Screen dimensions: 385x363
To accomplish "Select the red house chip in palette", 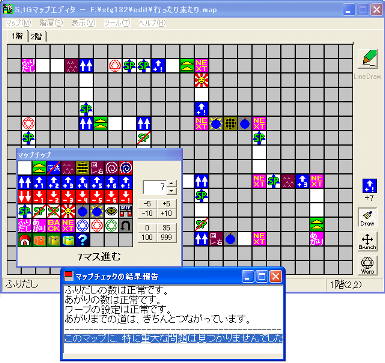I will 25,240.
